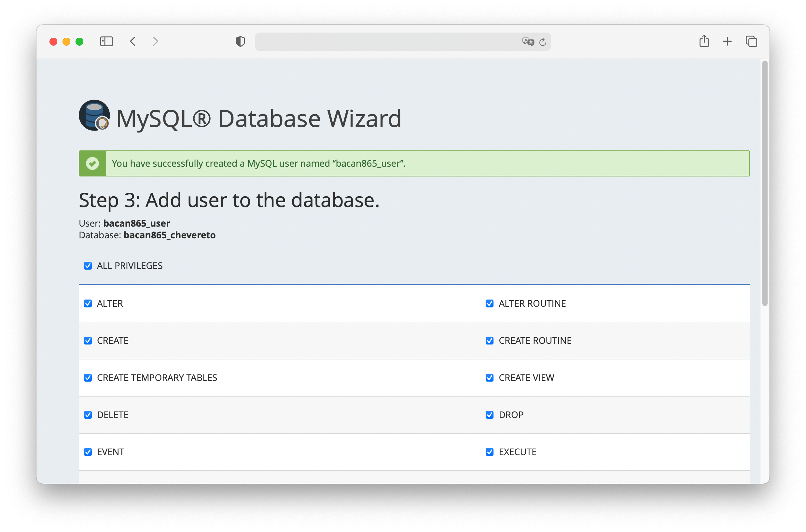Image resolution: width=806 pixels, height=532 pixels.
Task: Open the privacy report shield icon
Action: pos(240,41)
